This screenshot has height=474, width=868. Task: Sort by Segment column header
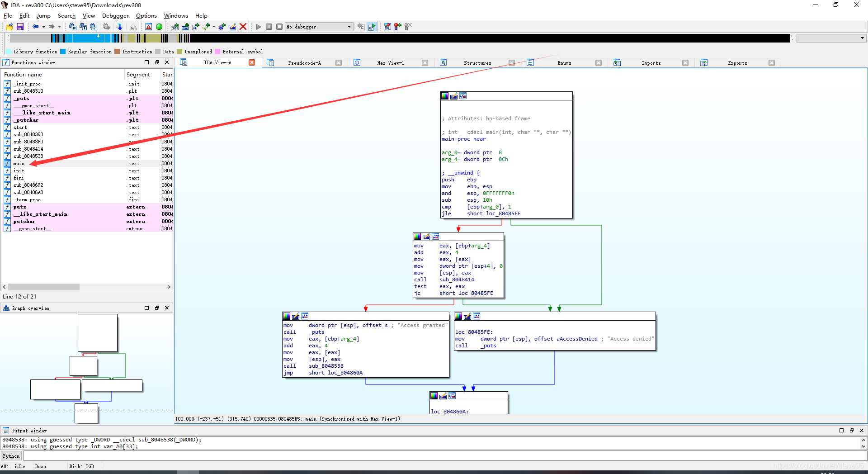(x=142, y=75)
